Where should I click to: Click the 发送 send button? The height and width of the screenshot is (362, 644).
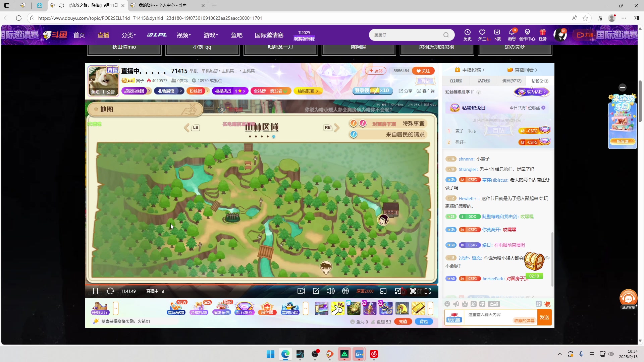click(544, 317)
